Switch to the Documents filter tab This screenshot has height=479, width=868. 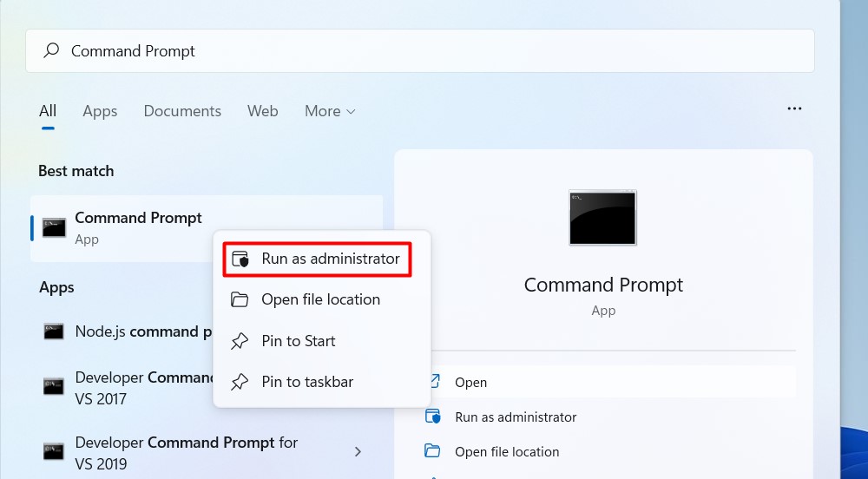[182, 111]
